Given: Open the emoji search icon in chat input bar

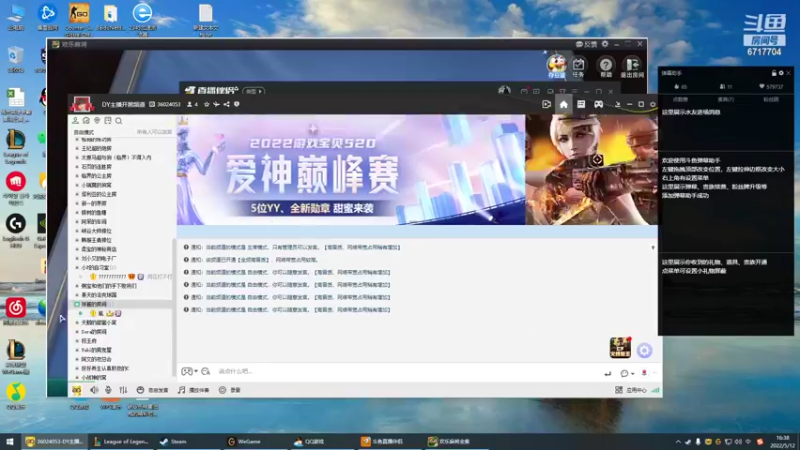Looking at the screenshot, I should (206, 371).
